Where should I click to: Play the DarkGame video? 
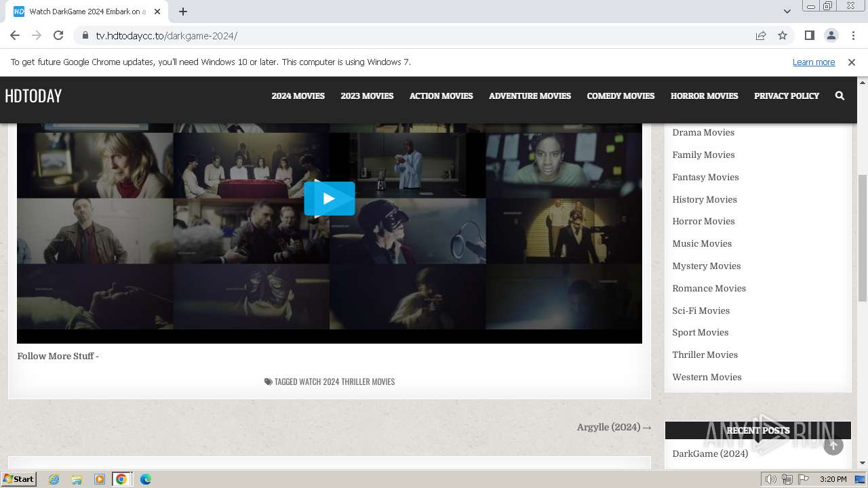point(329,199)
